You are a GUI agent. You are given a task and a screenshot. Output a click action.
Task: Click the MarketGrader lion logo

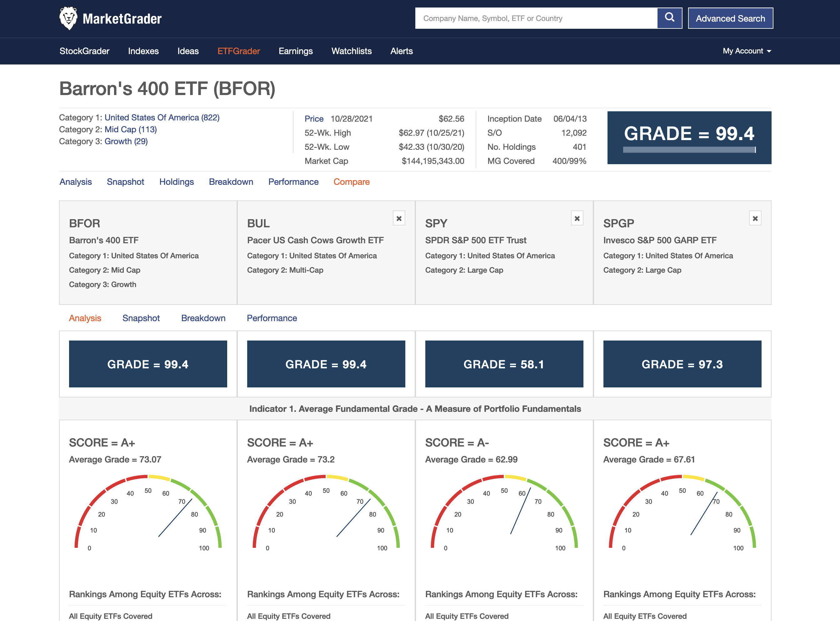click(68, 18)
